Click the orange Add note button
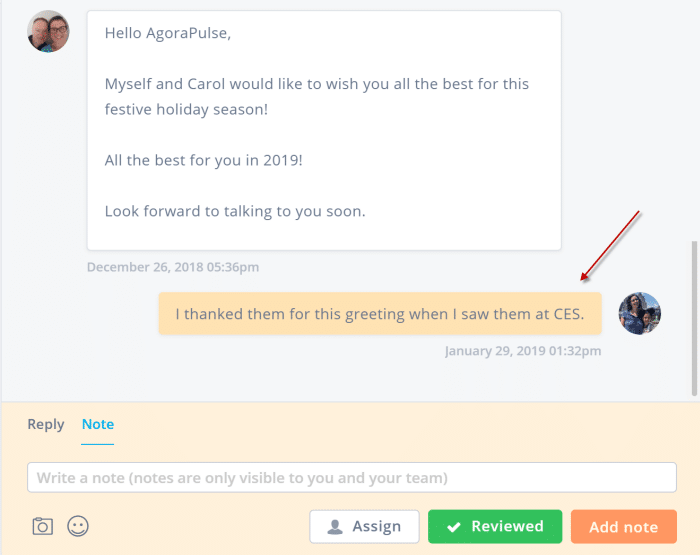Viewport: 700px width, 555px height. click(x=623, y=527)
